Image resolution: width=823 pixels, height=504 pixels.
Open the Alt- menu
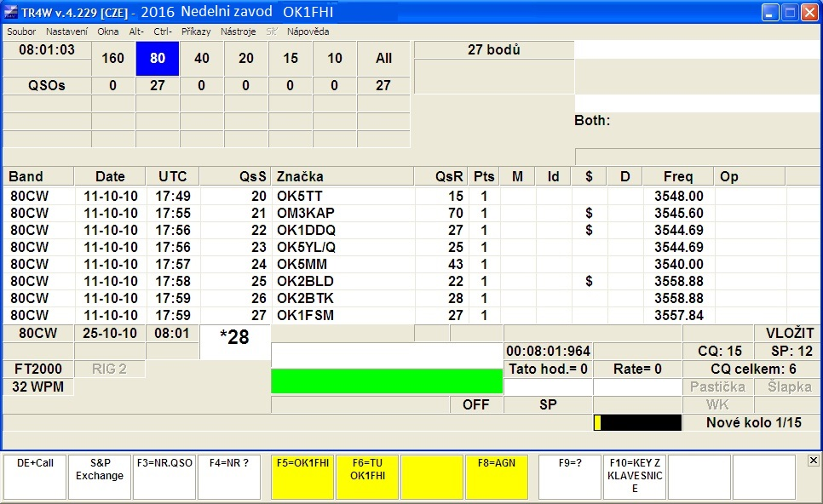pyautogui.click(x=136, y=31)
